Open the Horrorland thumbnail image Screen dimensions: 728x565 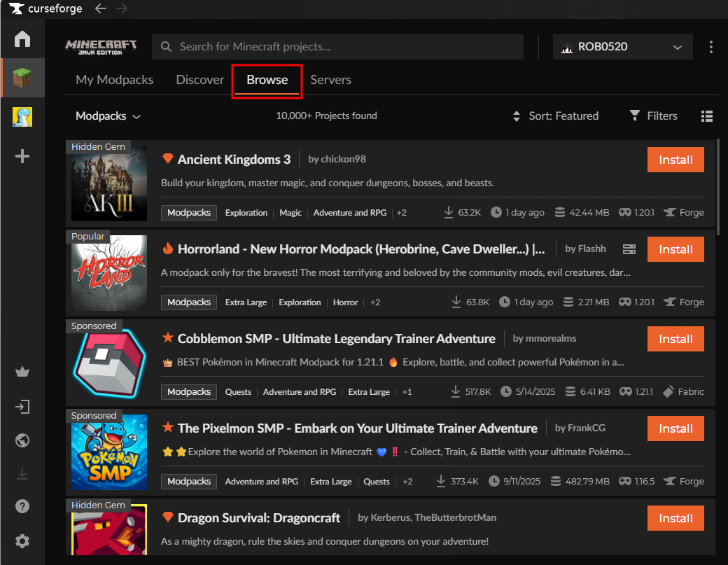(x=109, y=273)
